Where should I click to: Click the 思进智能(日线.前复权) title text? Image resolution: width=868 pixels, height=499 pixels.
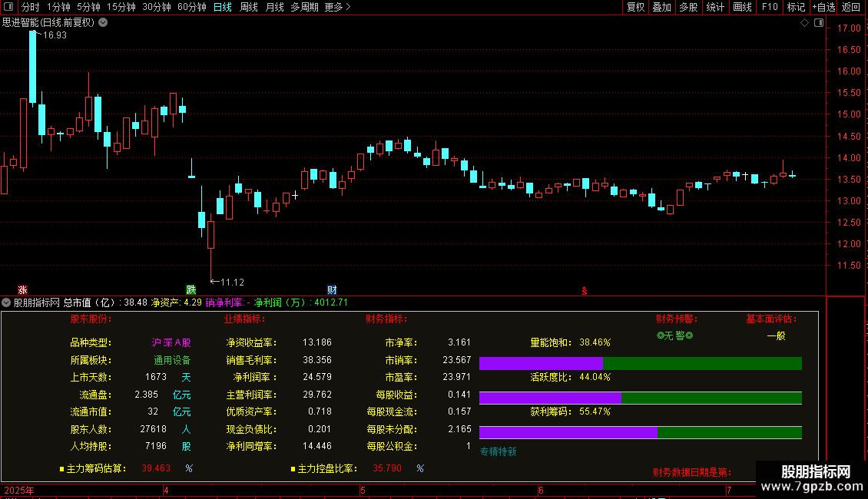pos(48,23)
